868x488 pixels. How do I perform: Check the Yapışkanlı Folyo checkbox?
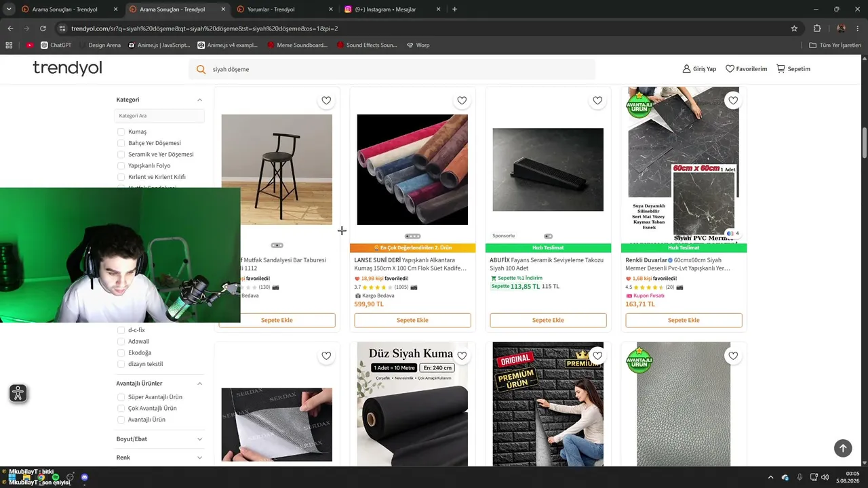point(121,165)
